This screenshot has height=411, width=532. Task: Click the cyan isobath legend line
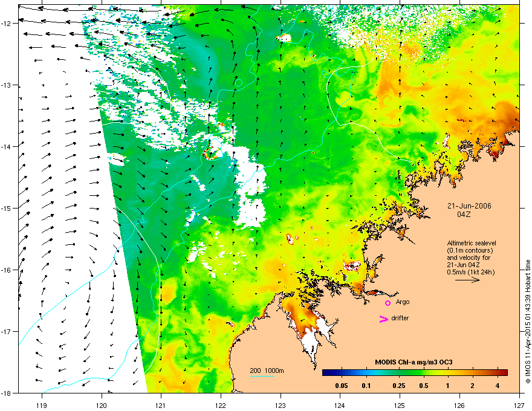262,376
